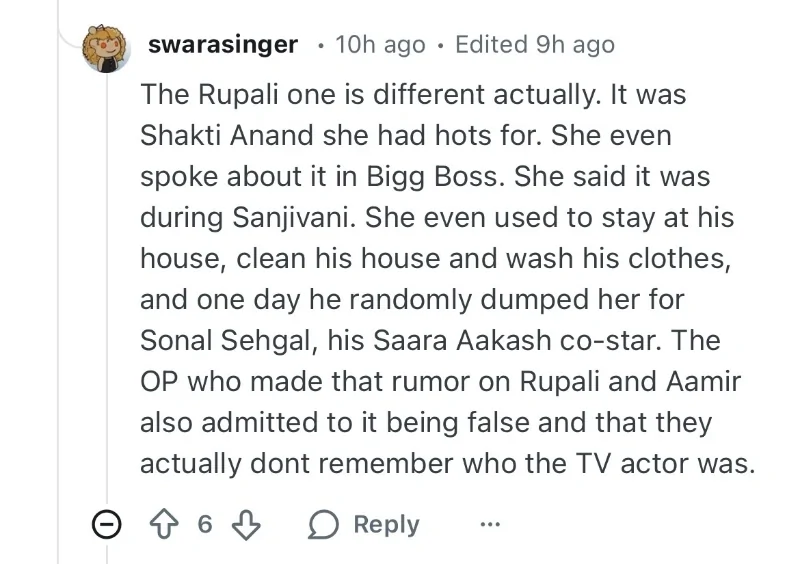Click the 'Edited 9h ago' label

point(535,45)
